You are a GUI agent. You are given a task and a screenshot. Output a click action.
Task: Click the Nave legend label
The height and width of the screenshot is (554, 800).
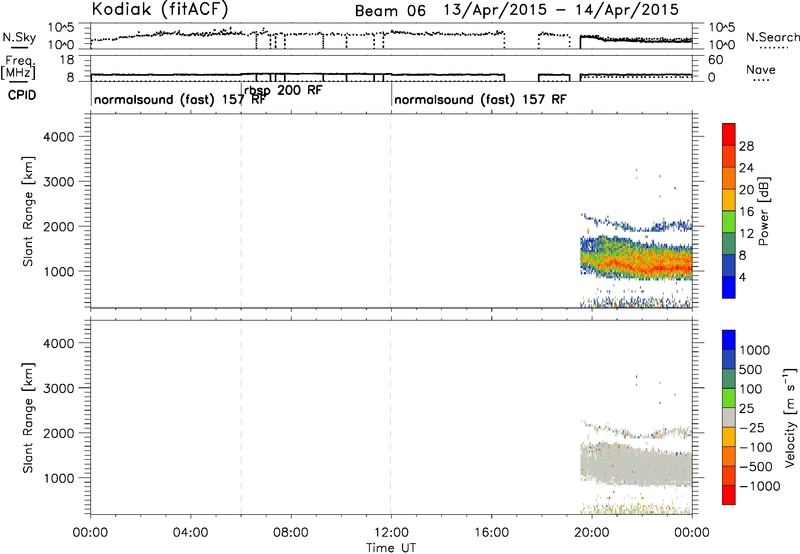(761, 69)
